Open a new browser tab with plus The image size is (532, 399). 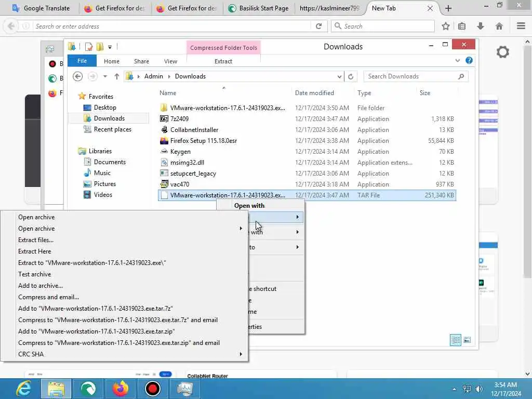[x=448, y=8]
